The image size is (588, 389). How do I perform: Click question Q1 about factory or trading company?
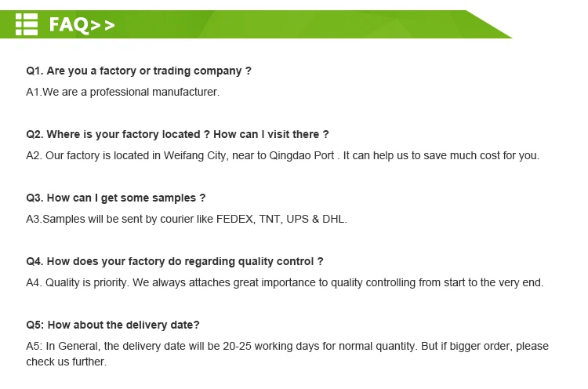click(x=139, y=71)
